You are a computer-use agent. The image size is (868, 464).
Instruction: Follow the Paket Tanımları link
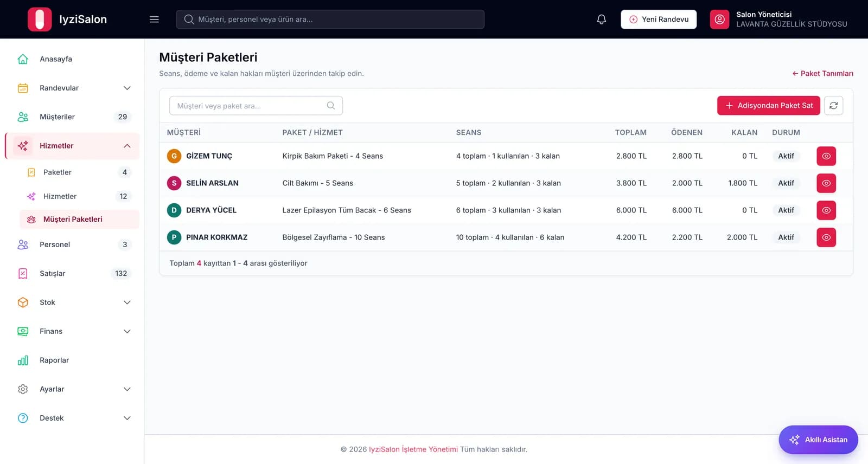822,74
